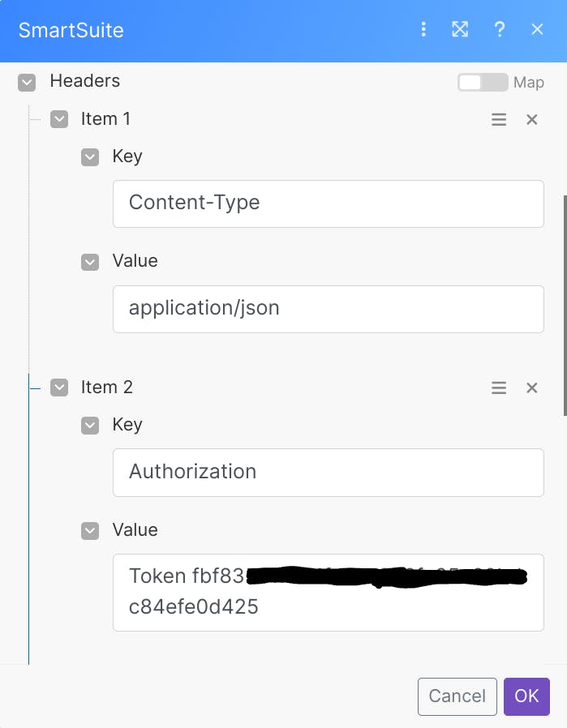Edit the Authorization key field

329,473
